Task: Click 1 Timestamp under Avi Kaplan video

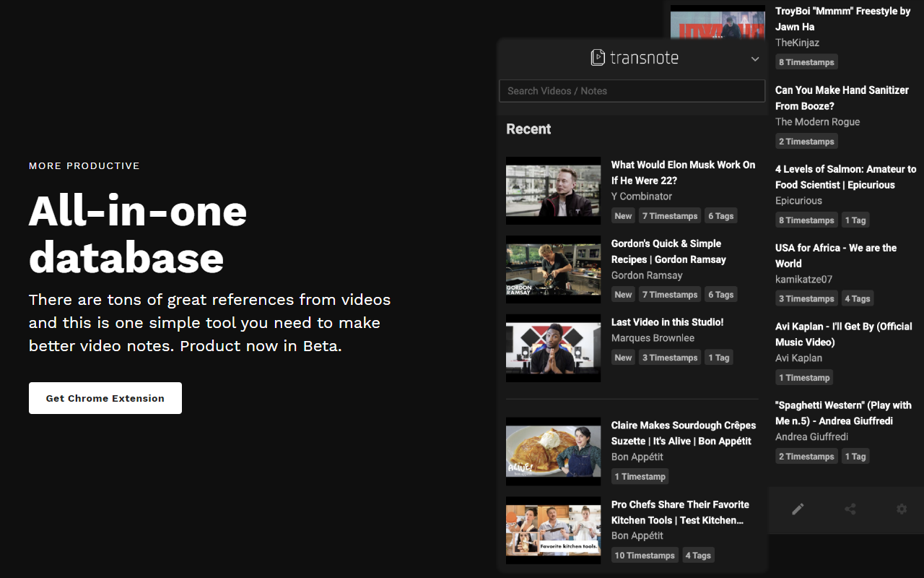Action: tap(804, 378)
